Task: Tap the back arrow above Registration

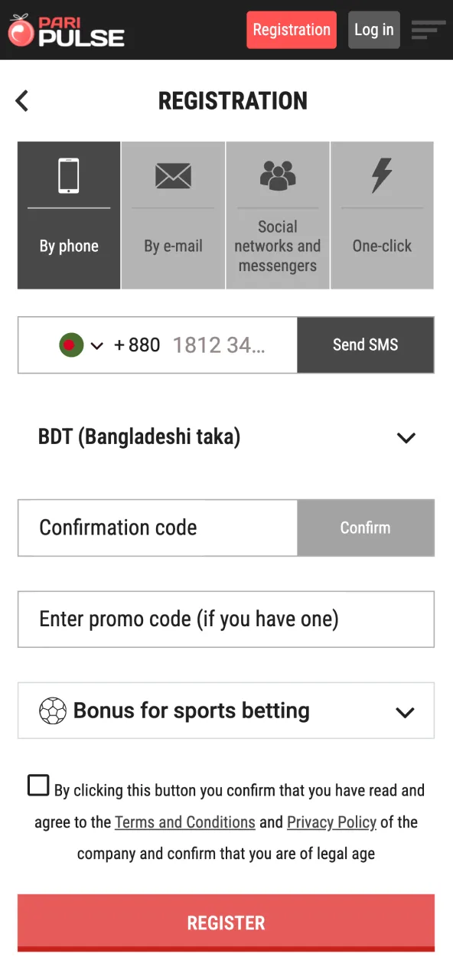Action: pos(21,100)
